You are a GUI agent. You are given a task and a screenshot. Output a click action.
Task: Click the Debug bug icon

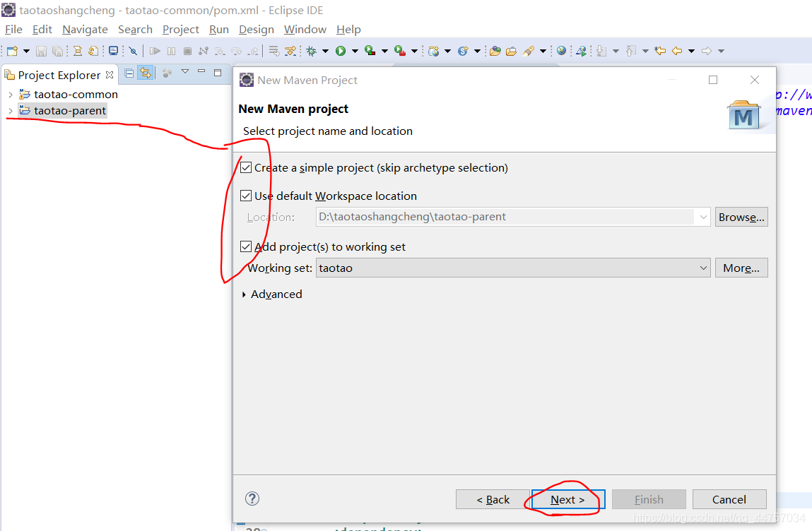click(311, 51)
